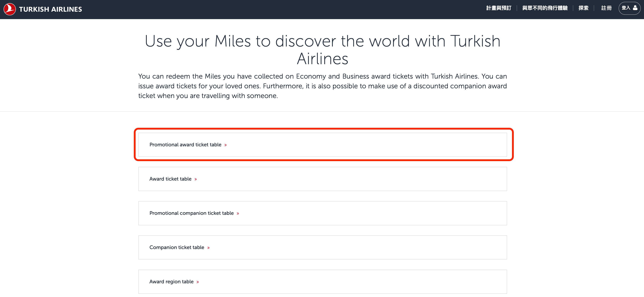Expand the Companion ticket table panel
644x297 pixels.
tap(323, 247)
